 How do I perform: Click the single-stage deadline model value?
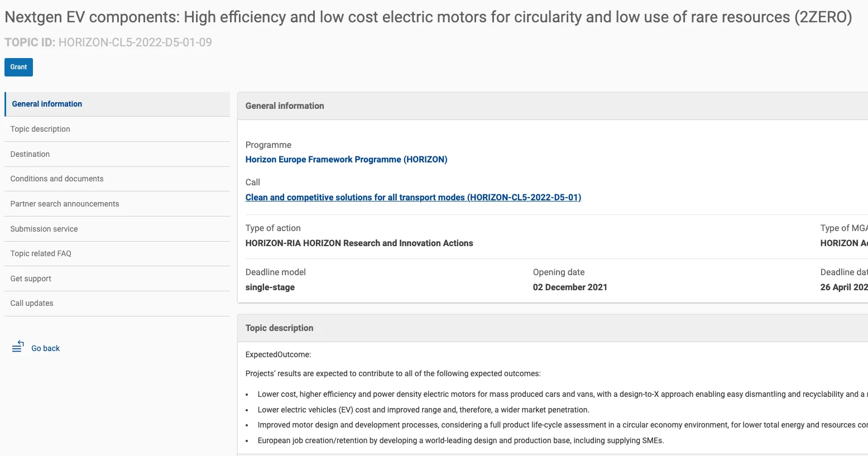coord(270,287)
